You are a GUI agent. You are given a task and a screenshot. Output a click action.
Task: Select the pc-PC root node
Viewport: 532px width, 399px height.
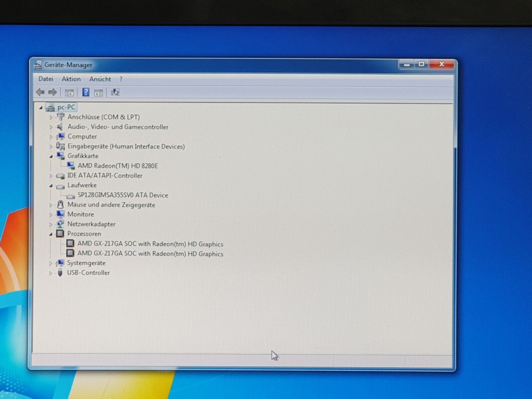click(66, 107)
